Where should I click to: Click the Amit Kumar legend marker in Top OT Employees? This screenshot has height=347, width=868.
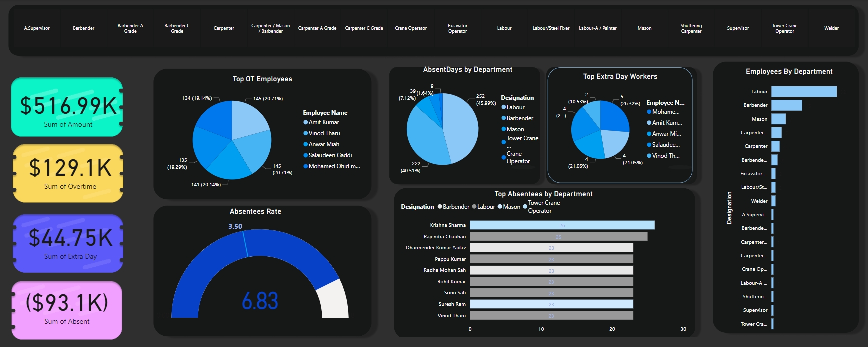pos(305,122)
